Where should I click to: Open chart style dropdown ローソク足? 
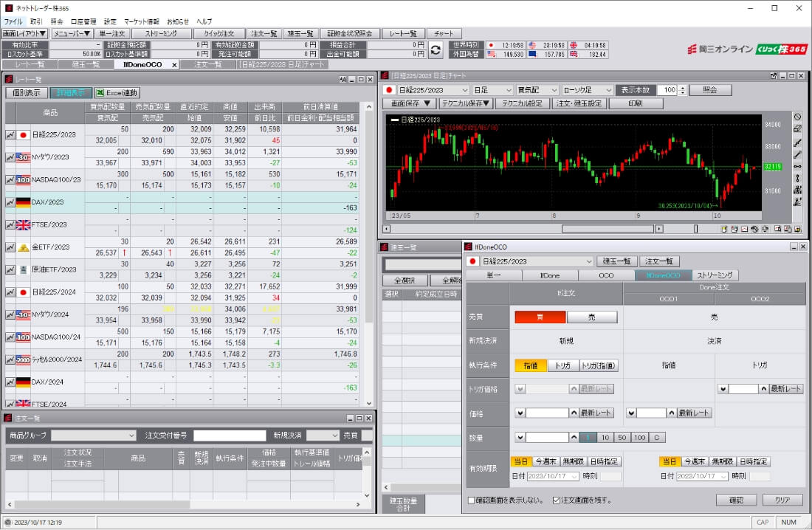[587, 90]
